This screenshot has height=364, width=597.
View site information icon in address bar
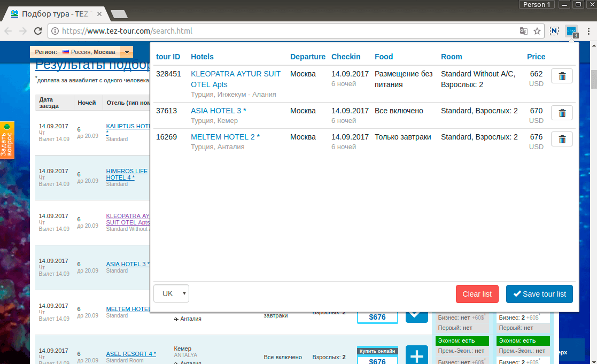coord(55,31)
